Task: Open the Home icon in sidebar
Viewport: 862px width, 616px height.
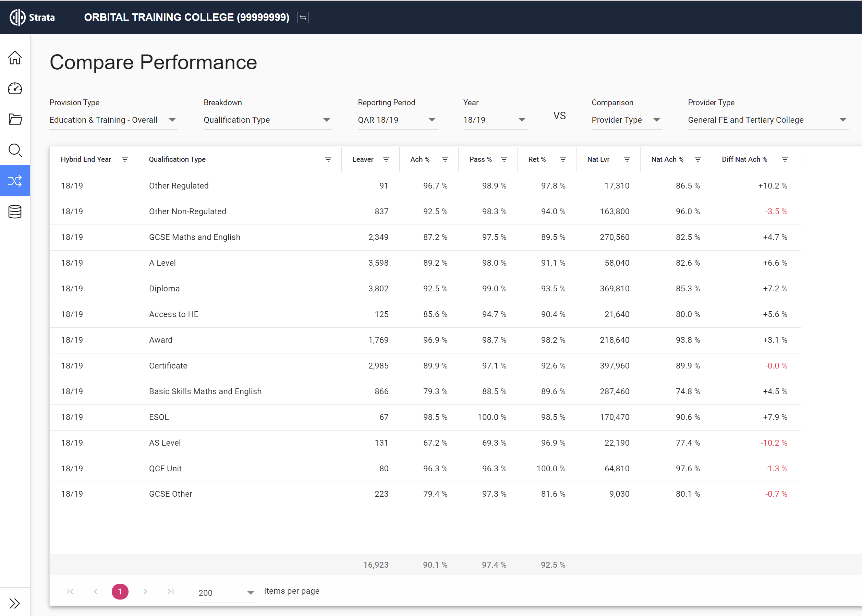Action: 15,58
